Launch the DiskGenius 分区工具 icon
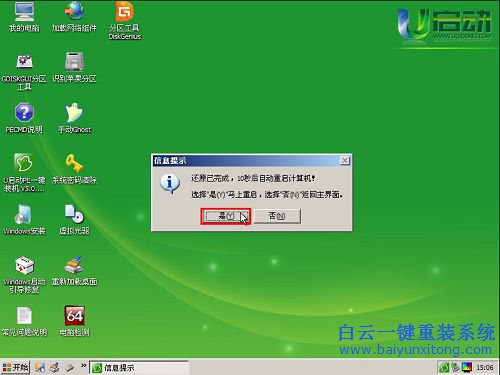The height and width of the screenshot is (375, 500). [x=125, y=20]
